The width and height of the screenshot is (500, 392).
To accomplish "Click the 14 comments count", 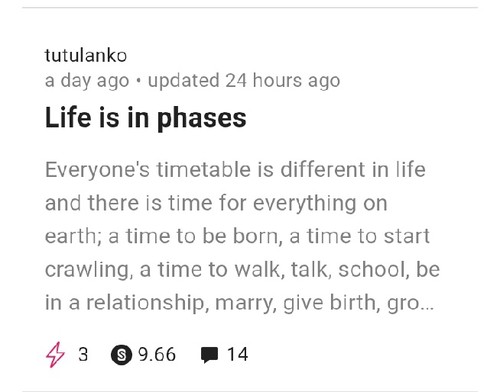I will point(237,354).
